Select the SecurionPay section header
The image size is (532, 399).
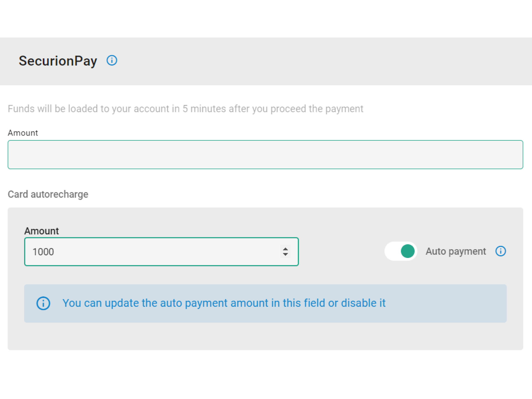coord(58,61)
